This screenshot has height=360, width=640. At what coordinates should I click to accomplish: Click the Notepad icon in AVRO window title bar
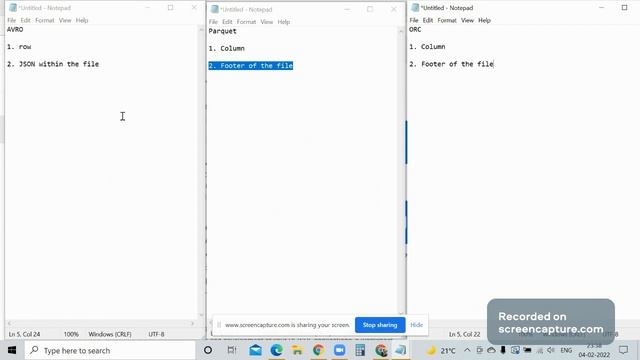(x=13, y=8)
